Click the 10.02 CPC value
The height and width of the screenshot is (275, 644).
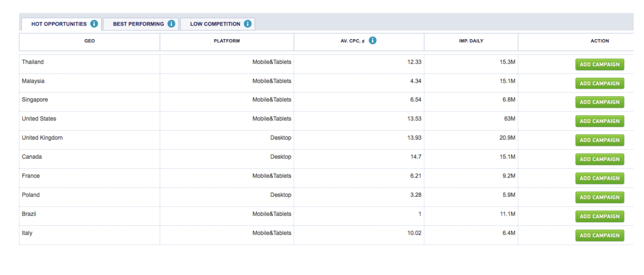414,233
